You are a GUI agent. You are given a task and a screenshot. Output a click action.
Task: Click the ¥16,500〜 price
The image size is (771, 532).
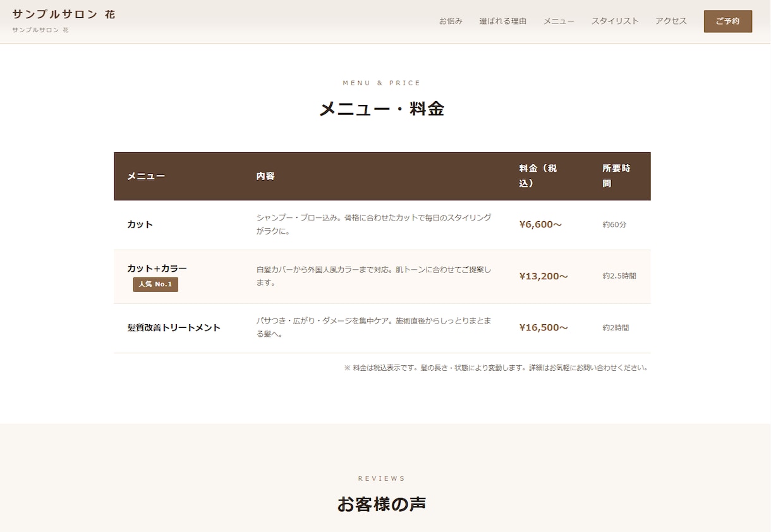[x=543, y=327]
